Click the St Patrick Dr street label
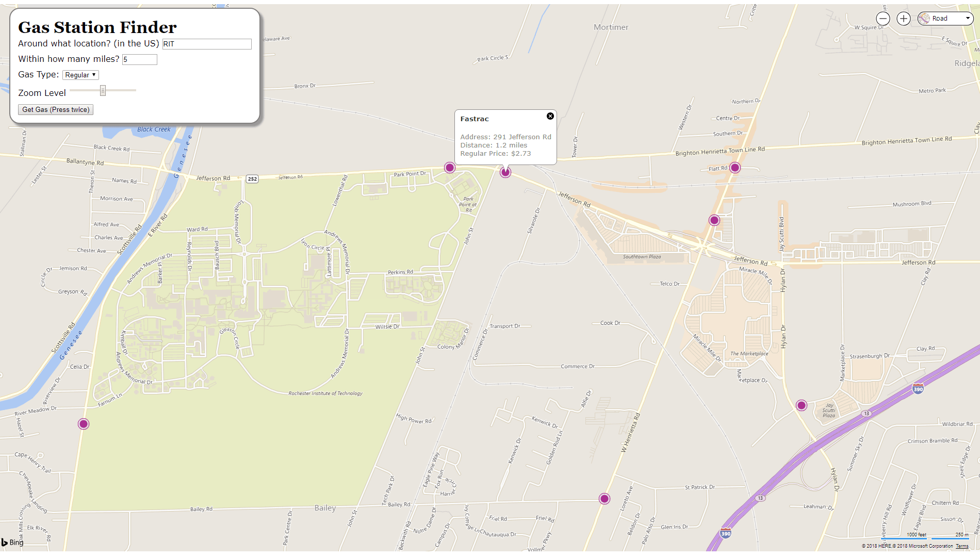Viewport: 980px width, 557px height. [700, 487]
